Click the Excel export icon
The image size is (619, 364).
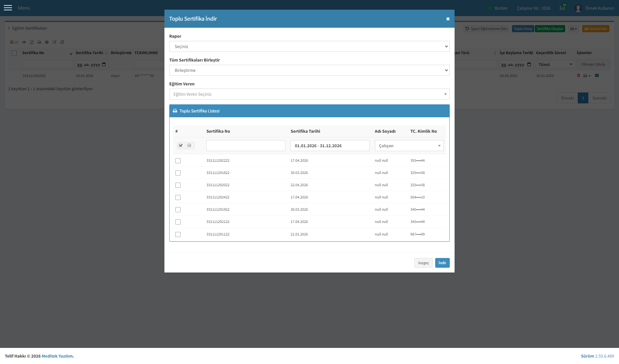coord(32,42)
